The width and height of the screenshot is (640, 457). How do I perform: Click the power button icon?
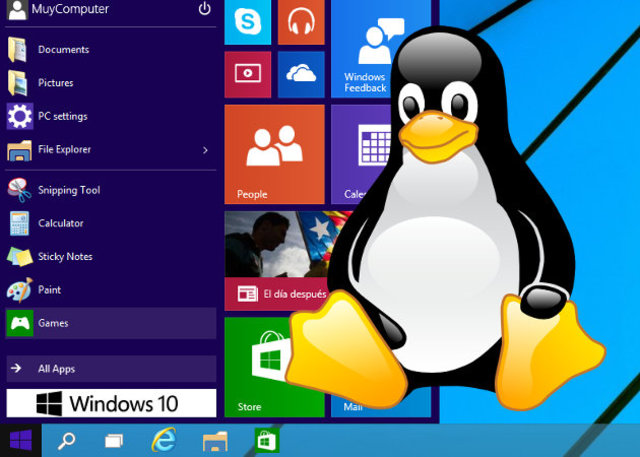pyautogui.click(x=204, y=9)
